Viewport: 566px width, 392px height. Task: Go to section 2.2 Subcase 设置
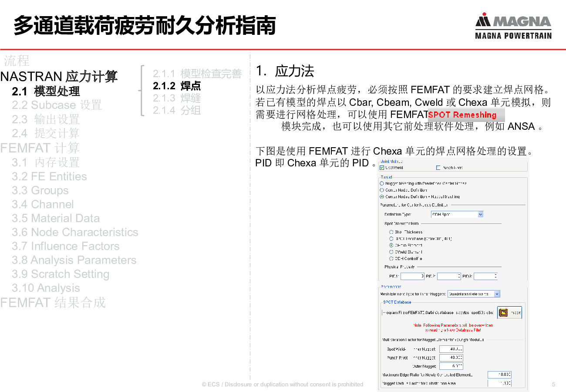(57, 105)
